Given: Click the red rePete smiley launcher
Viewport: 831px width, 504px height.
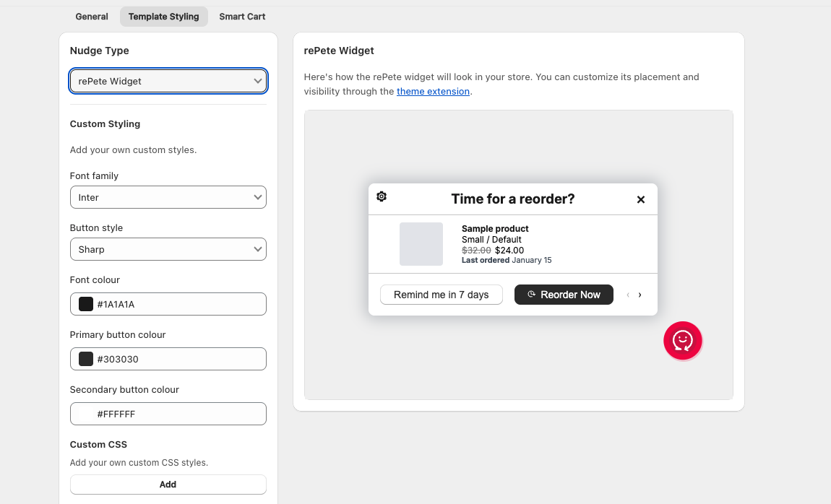Looking at the screenshot, I should pos(683,340).
